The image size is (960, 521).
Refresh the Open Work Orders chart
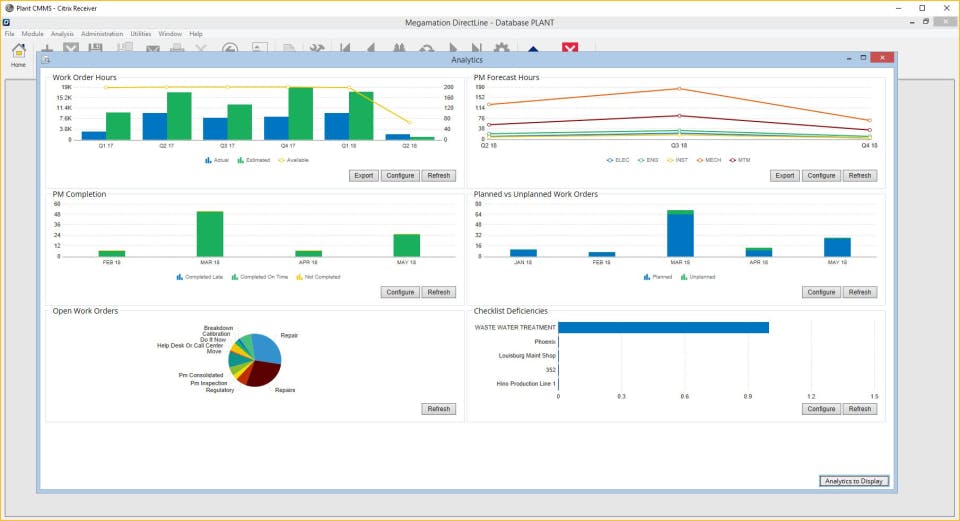pos(438,409)
